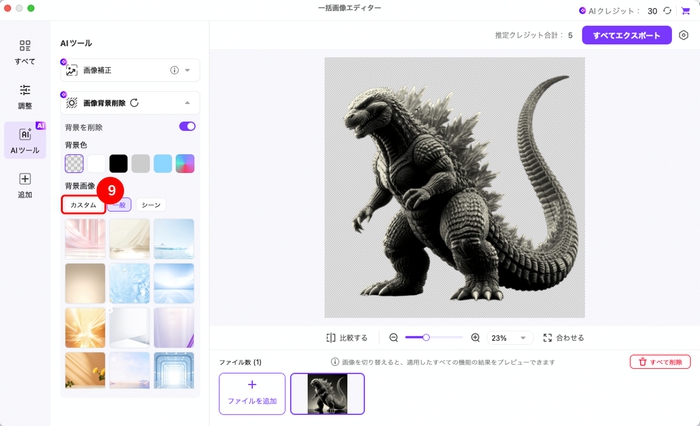The width and height of the screenshot is (700, 426).
Task: Choose the yellow flowers background thumbnail
Action: tap(85, 370)
